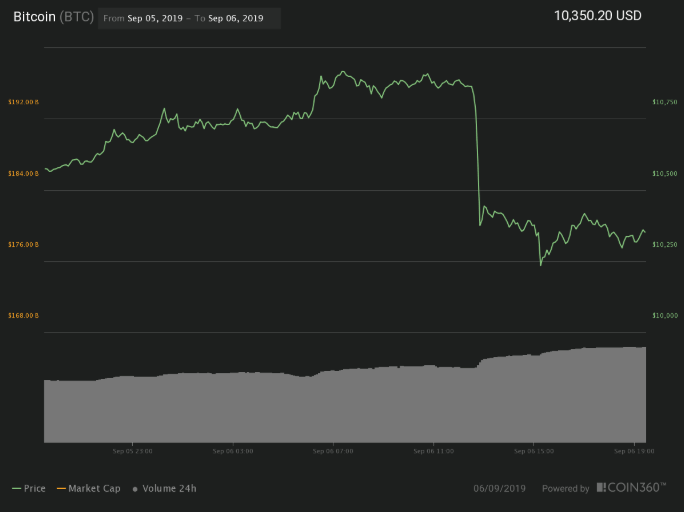Click the Sep 06 07:00 time axis label
This screenshot has width=684, height=512.
(333, 451)
